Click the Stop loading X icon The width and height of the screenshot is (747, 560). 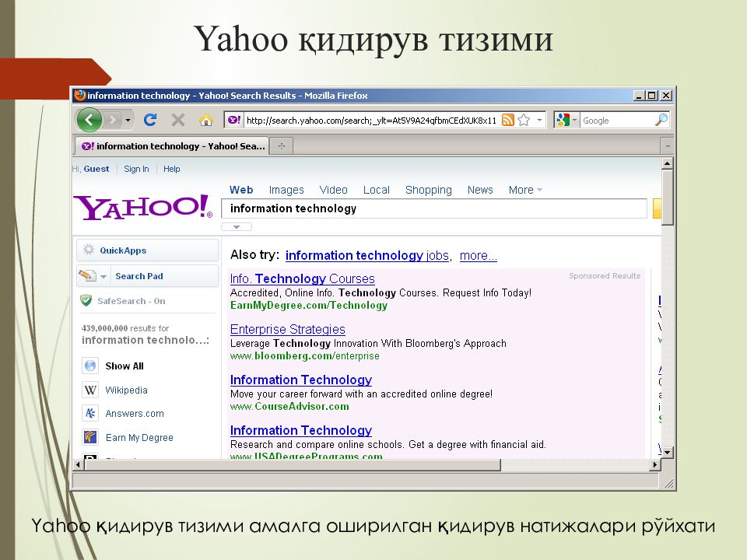[178, 120]
